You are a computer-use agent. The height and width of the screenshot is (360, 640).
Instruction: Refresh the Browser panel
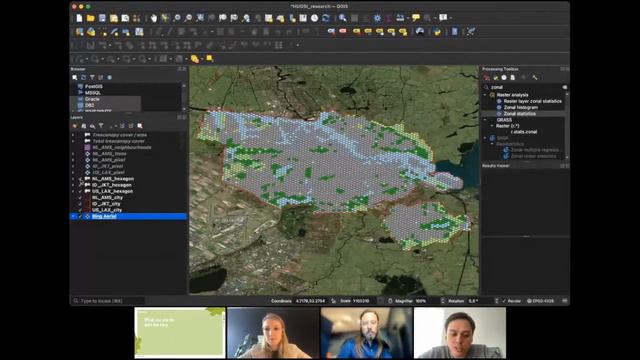point(84,77)
